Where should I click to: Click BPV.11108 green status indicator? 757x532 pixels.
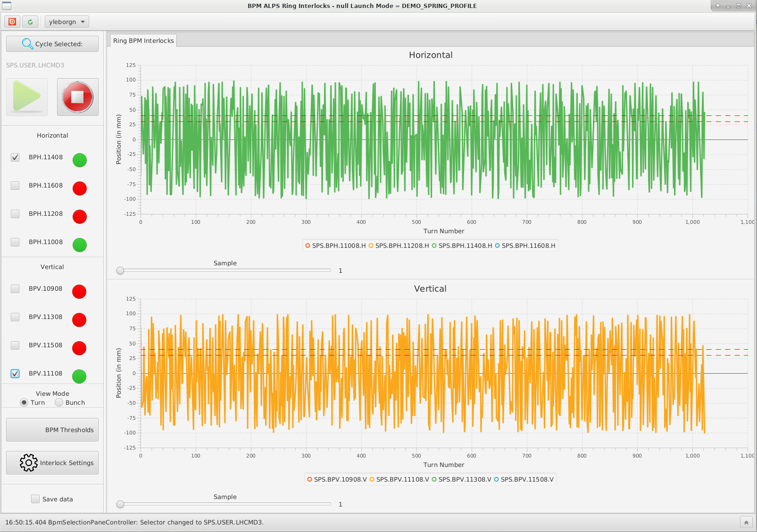tap(79, 376)
